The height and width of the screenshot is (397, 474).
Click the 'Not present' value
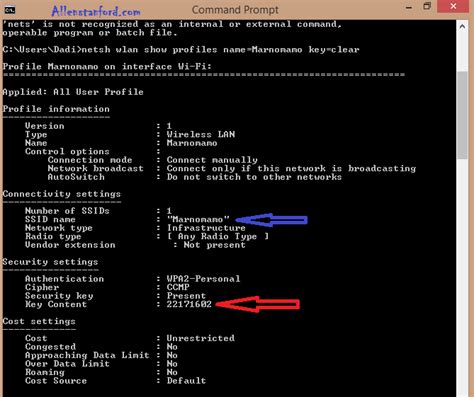(214, 245)
